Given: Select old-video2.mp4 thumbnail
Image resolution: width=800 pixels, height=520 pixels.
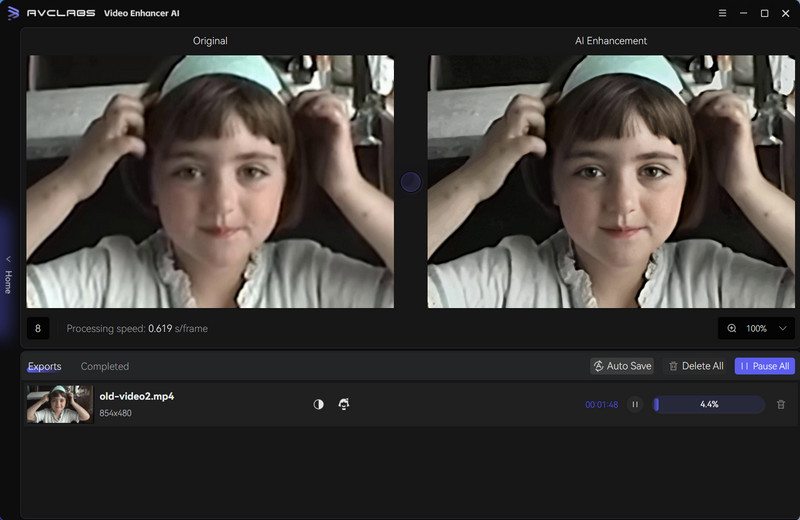Looking at the screenshot, I should tap(60, 404).
